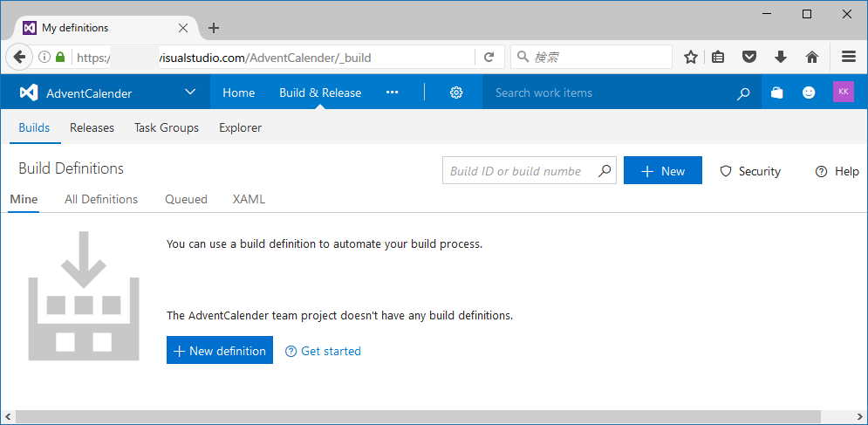Click the New definition button
868x425 pixels.
220,350
